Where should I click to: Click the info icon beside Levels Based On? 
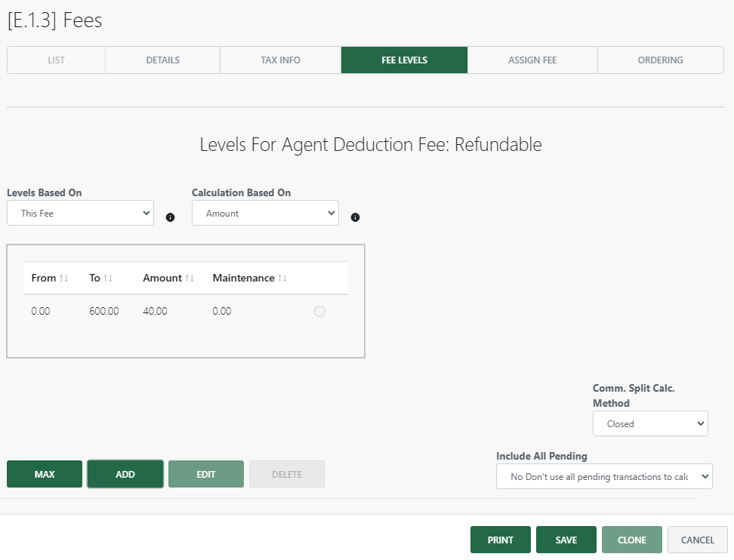coord(170,217)
